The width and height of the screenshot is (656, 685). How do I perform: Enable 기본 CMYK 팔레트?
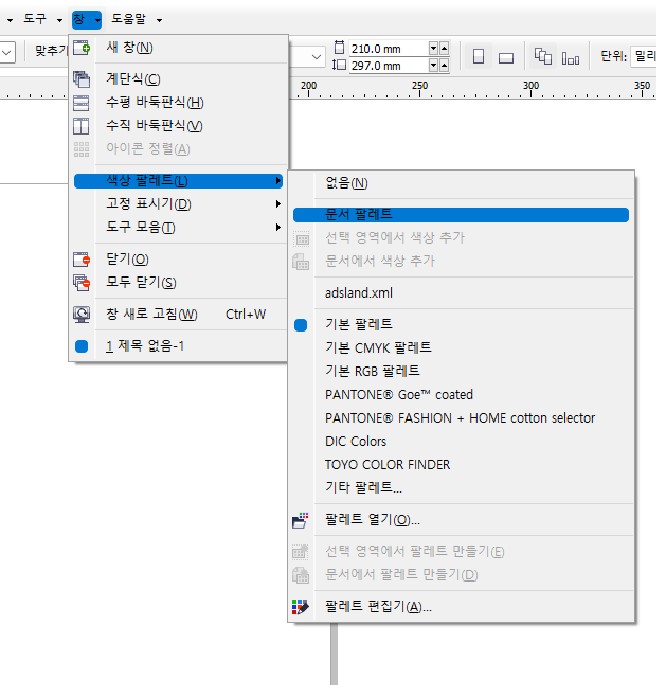[461, 348]
